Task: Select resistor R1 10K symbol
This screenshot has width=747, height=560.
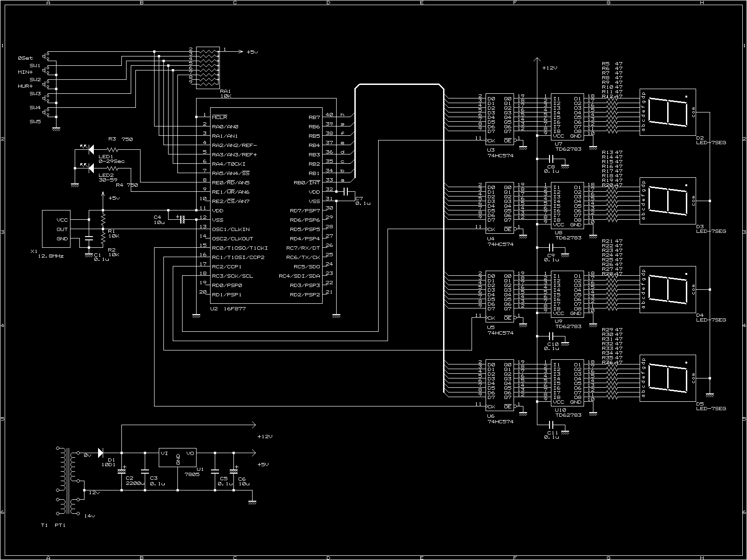Action: click(x=103, y=218)
